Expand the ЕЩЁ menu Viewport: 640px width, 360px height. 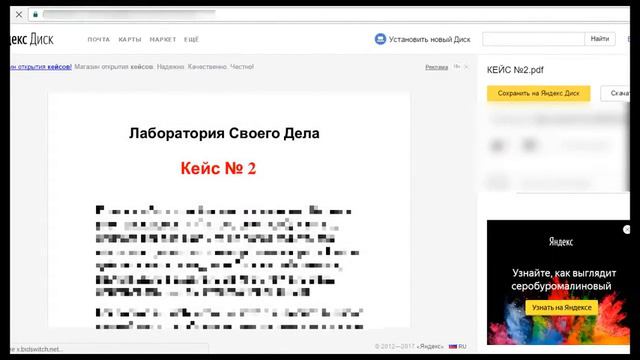pos(191,40)
